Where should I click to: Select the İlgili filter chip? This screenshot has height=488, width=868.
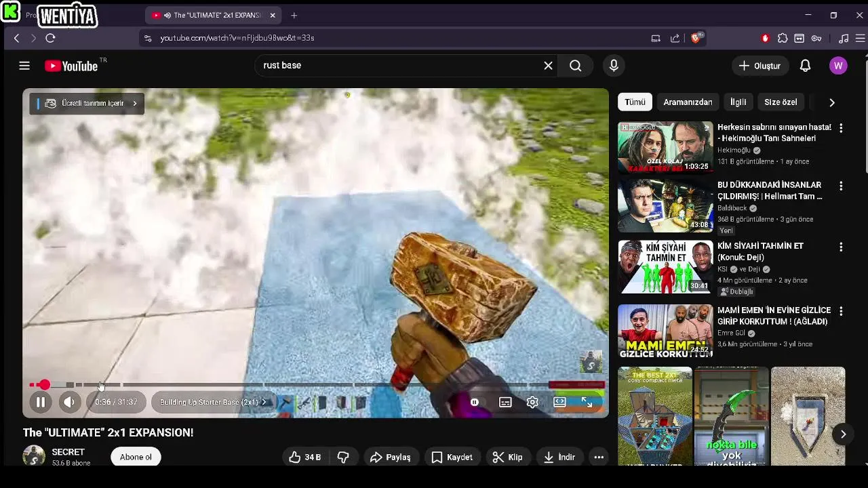coord(738,102)
